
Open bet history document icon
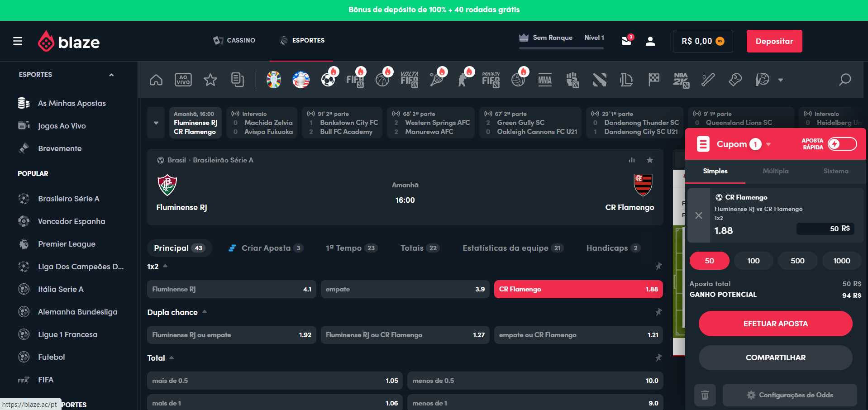[x=238, y=80]
